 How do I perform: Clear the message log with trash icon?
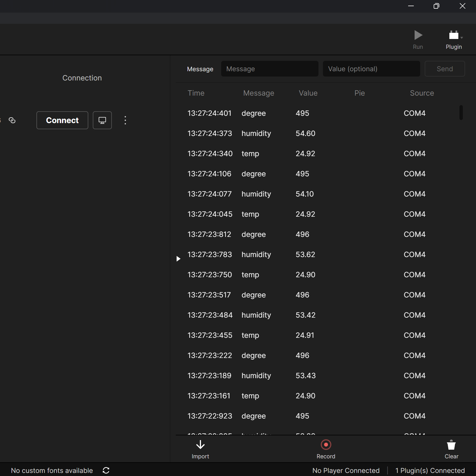point(451,445)
